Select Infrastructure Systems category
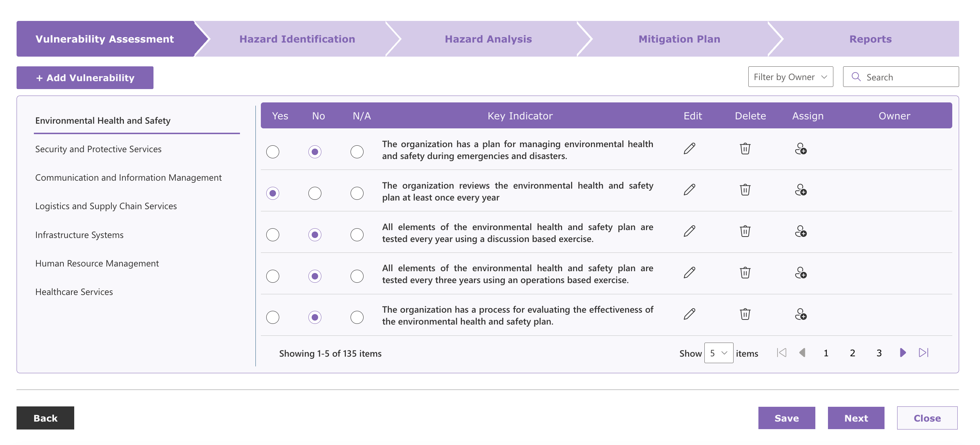Screen dimensions: 980x445 point(79,235)
